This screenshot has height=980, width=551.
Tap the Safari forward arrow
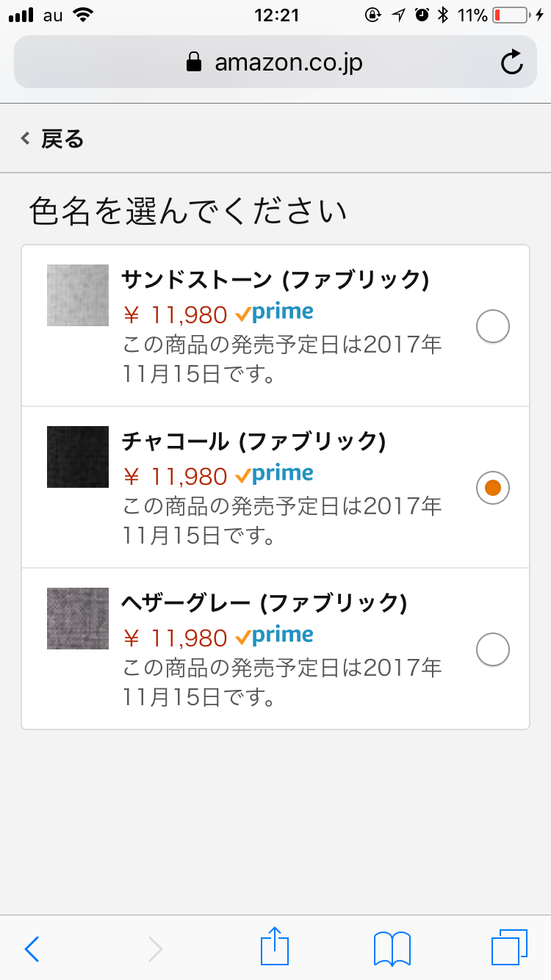click(x=155, y=949)
